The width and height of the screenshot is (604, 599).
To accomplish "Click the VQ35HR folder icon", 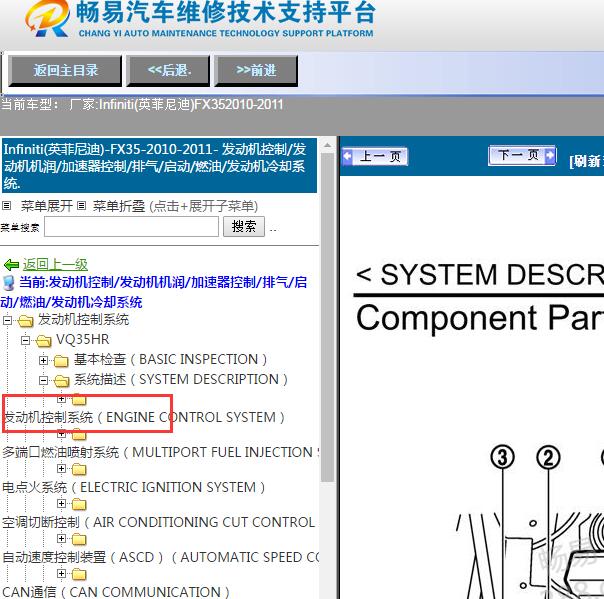I will coord(43,341).
